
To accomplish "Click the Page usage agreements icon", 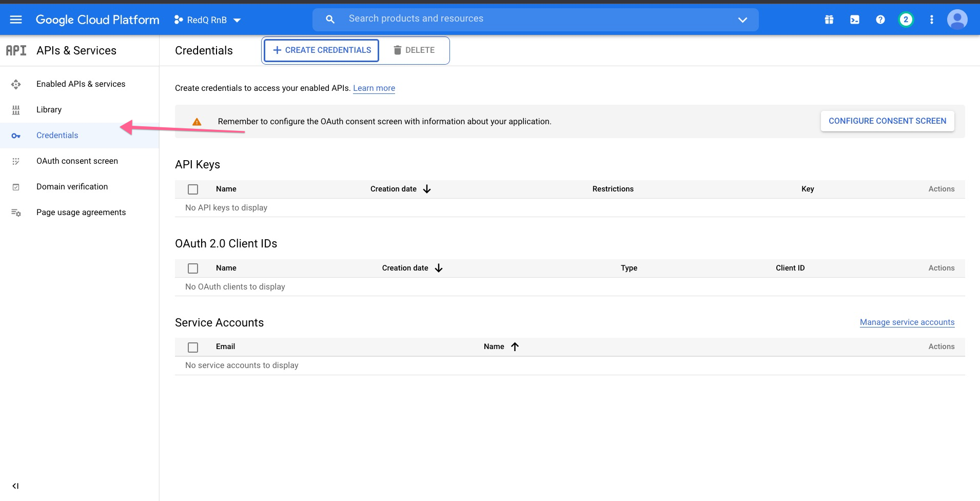I will [16, 213].
